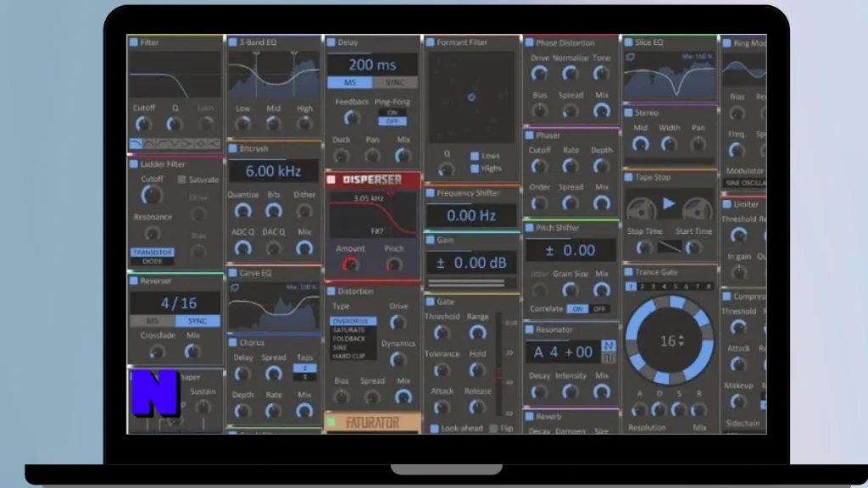Select Trance Gate pattern tab 2

coord(643,286)
